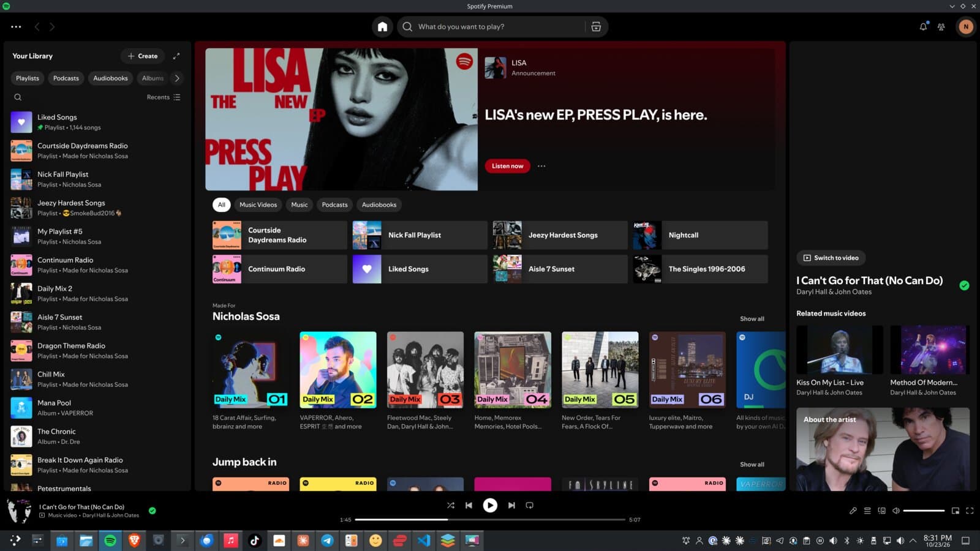Show all in Jump back in

point(752,464)
